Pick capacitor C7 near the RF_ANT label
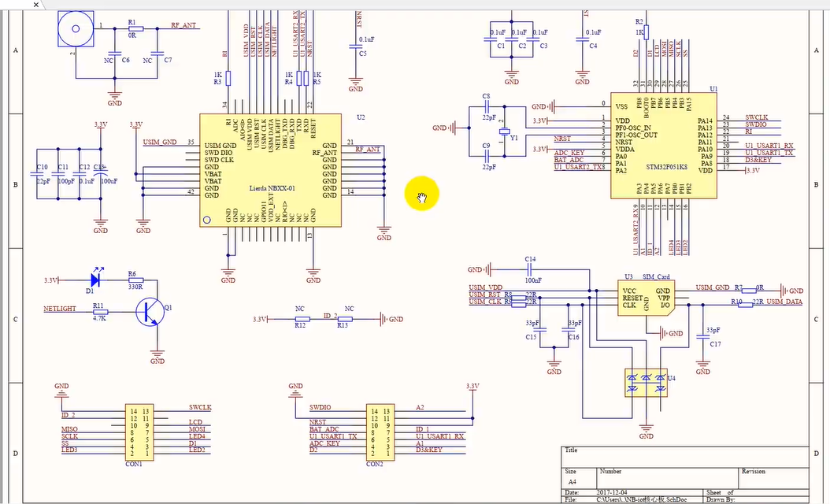Image resolution: width=830 pixels, height=504 pixels. 157,54
